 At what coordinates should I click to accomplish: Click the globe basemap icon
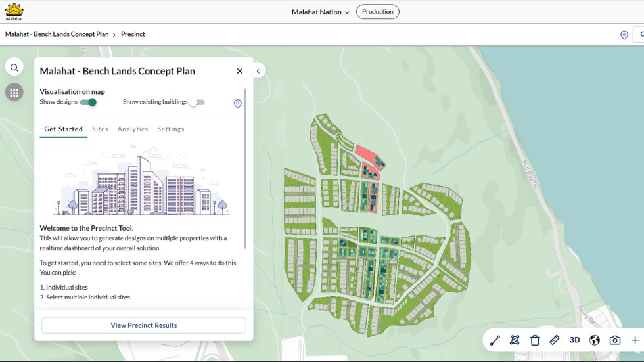click(594, 340)
